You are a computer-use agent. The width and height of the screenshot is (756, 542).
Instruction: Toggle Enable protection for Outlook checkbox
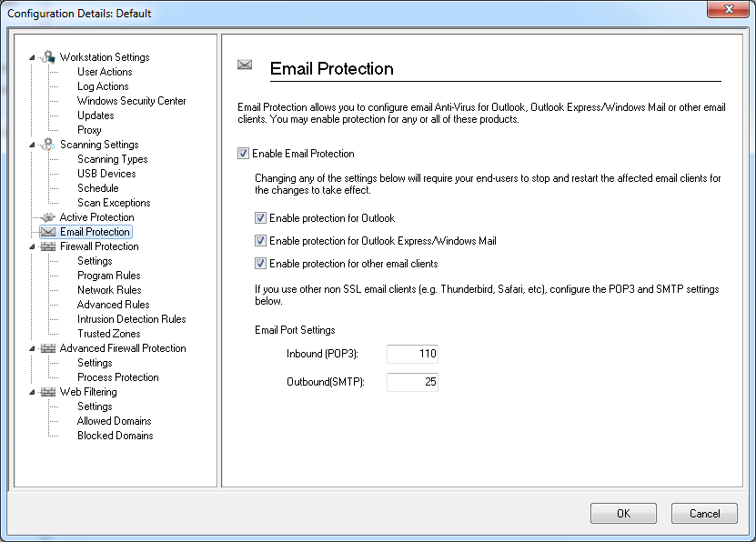[261, 218]
